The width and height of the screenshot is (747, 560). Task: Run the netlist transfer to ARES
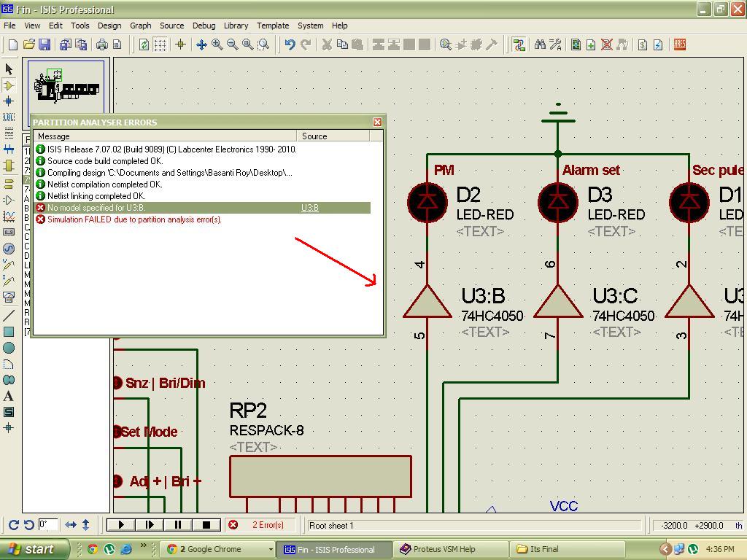coord(678,44)
